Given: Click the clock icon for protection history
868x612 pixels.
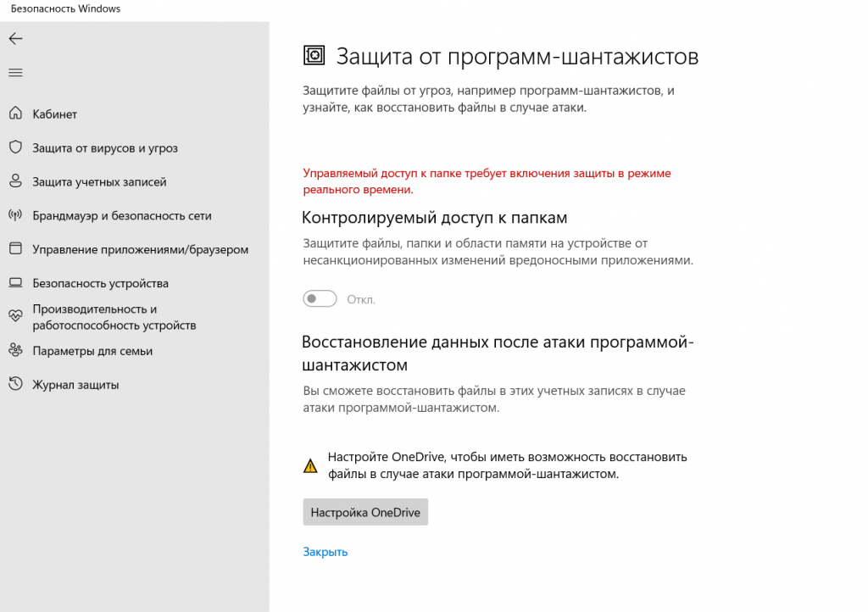Looking at the screenshot, I should click(15, 383).
